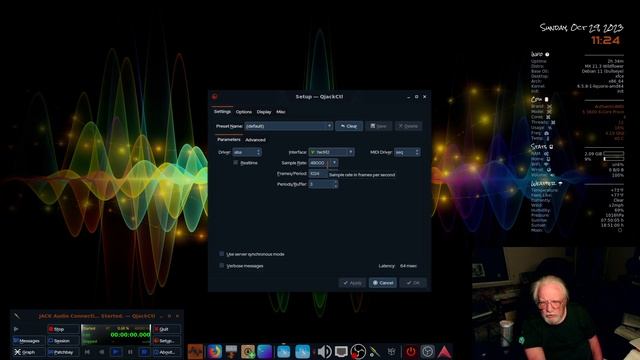Switch to the Options tab
640x360 pixels.
click(x=244, y=112)
